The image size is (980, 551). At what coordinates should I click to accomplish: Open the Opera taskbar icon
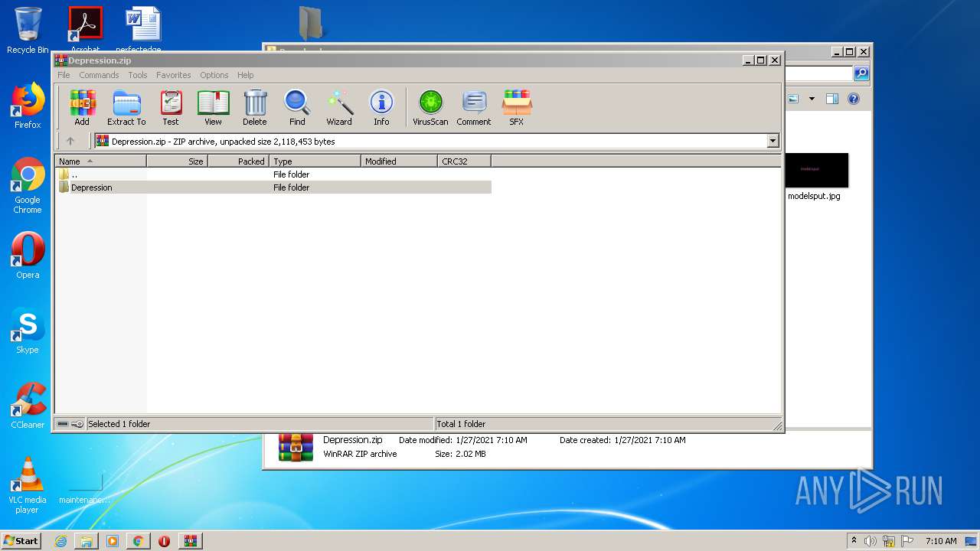tap(164, 541)
